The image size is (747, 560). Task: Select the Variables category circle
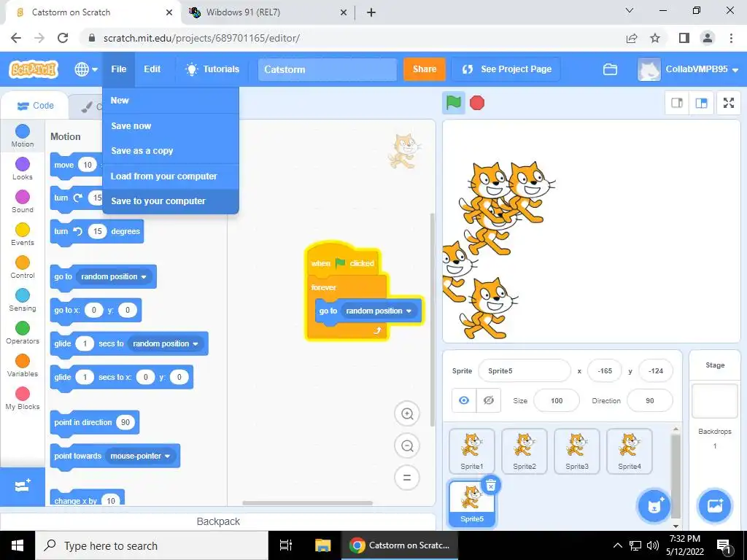point(23,361)
